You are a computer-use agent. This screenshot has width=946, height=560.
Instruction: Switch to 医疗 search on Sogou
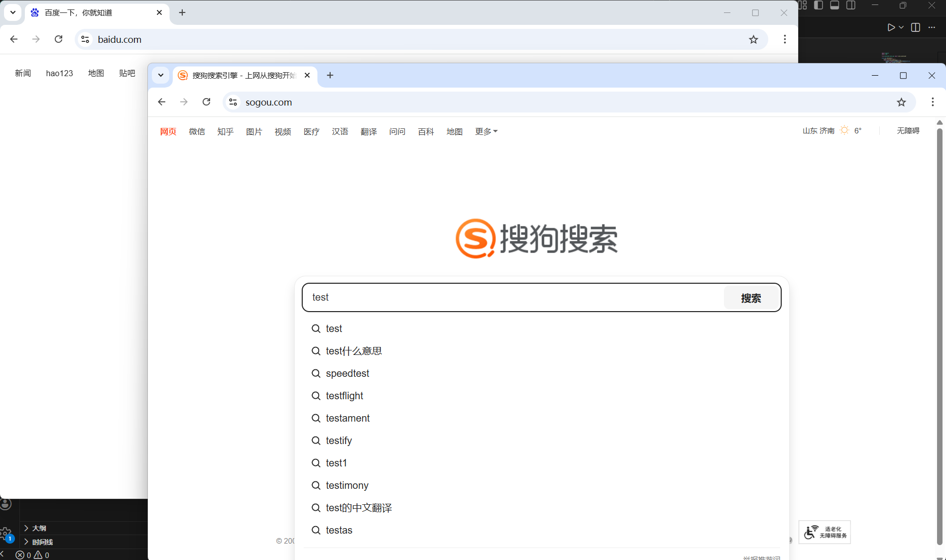pos(311,131)
